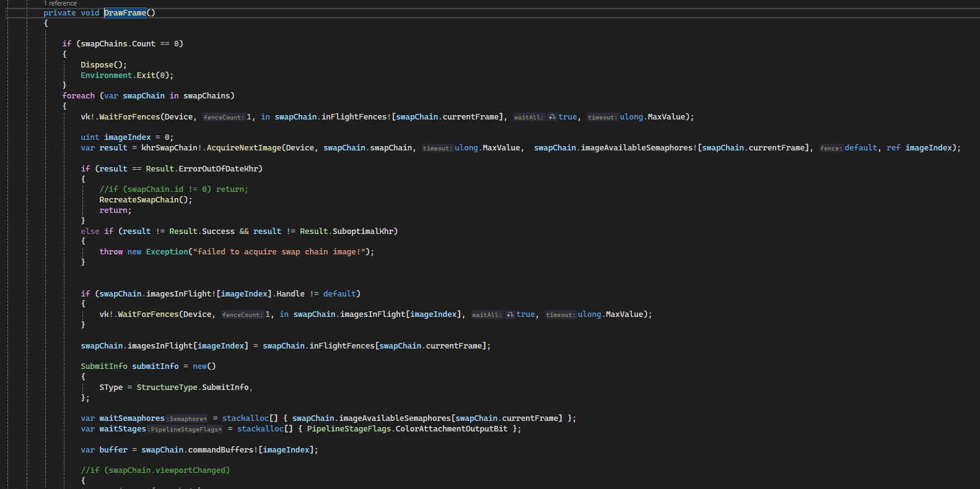
Task: Click 'ColorAttachmentOutputBit' on the waitStages line
Action: pyautogui.click(x=452, y=429)
